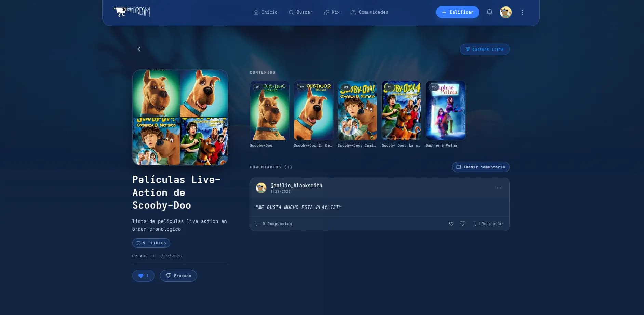Screen dimensions: 644x315
Task: Click the 'Scooby Doo: La m…' title text
Action: pos(401,146)
